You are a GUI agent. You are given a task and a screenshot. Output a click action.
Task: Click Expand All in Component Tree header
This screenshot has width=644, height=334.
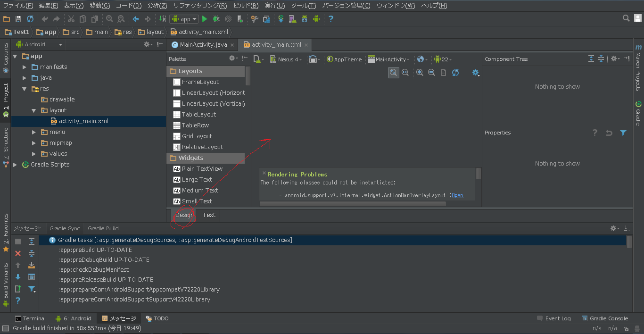tap(591, 59)
